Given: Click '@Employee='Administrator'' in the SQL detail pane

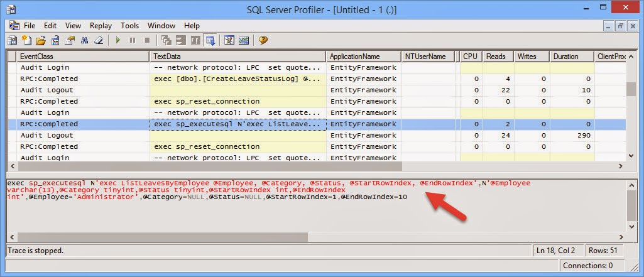Looking at the screenshot, I should tap(84, 197).
